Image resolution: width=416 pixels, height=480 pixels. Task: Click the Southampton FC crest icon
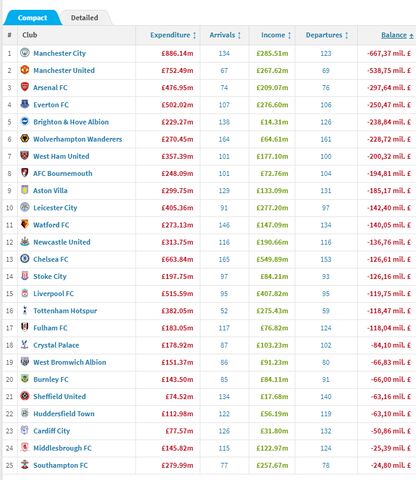coord(25,465)
